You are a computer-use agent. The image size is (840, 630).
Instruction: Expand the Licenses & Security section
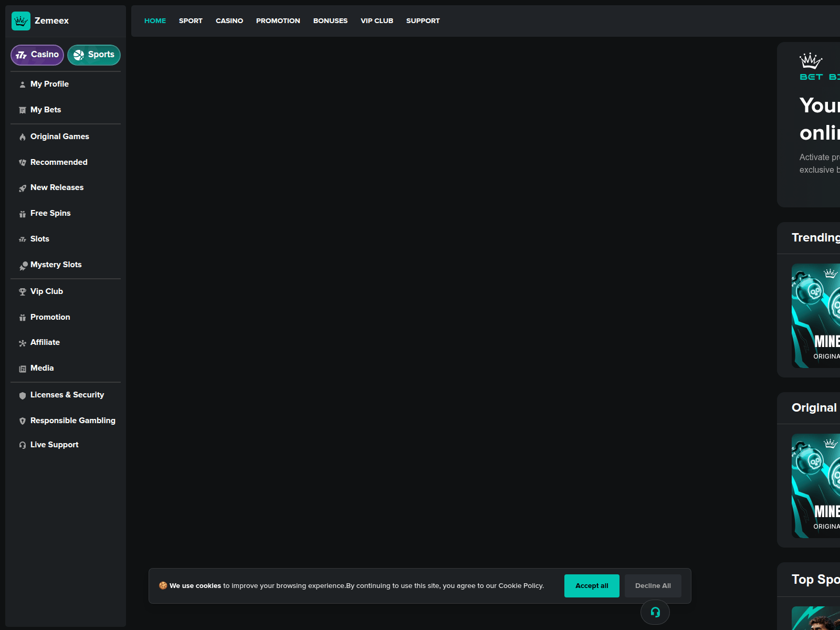pyautogui.click(x=67, y=395)
